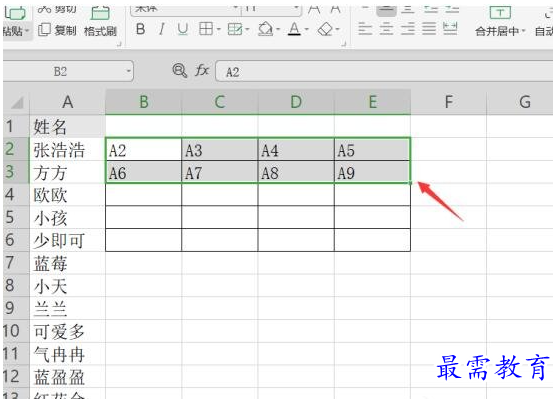558x399 pixels.
Task: Click cell containing 张浩浩
Action: click(68, 149)
